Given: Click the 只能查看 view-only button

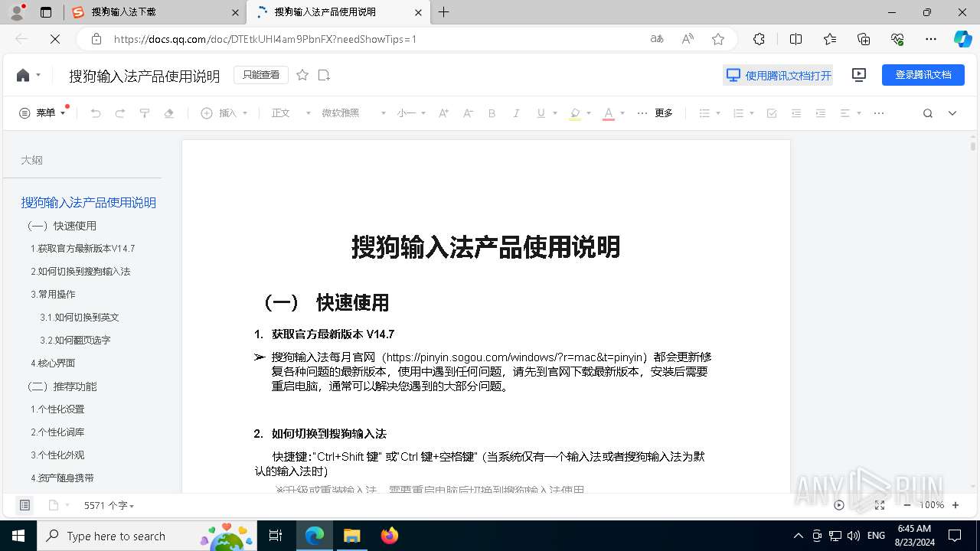Looking at the screenshot, I should [261, 75].
